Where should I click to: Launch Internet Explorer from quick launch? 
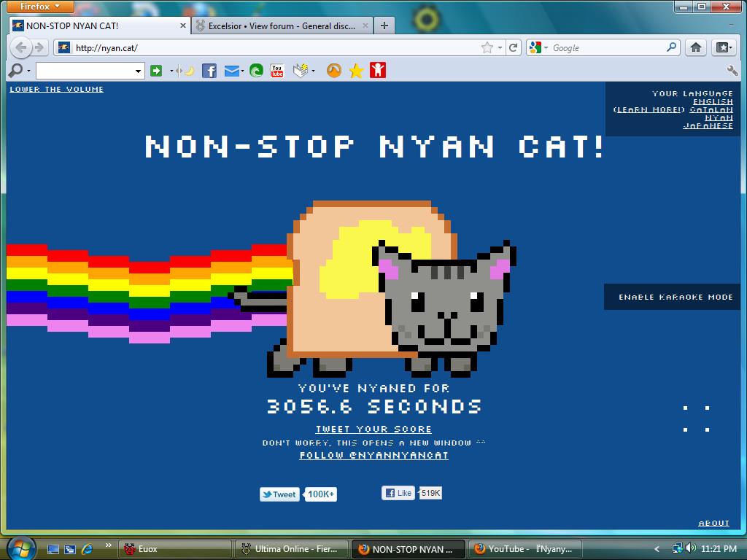tap(88, 549)
